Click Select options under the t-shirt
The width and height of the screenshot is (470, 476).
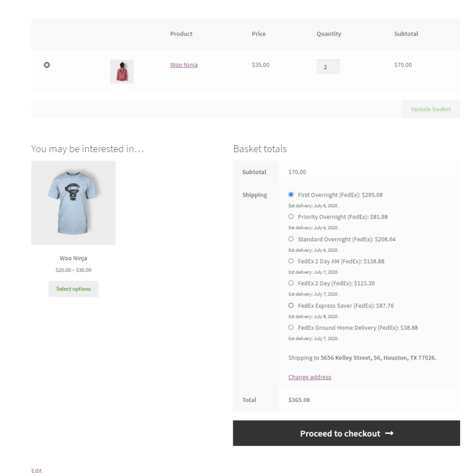click(x=73, y=289)
